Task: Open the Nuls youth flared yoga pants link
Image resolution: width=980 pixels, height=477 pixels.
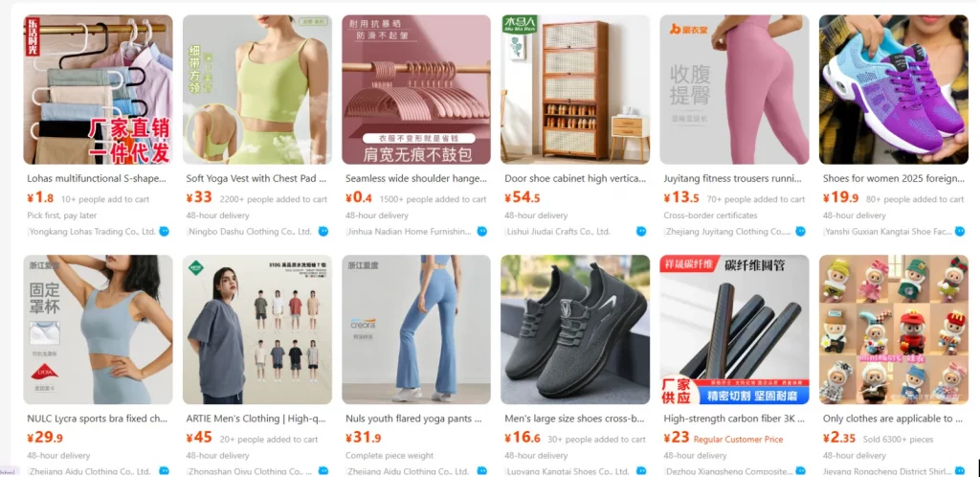Action: coord(413,419)
